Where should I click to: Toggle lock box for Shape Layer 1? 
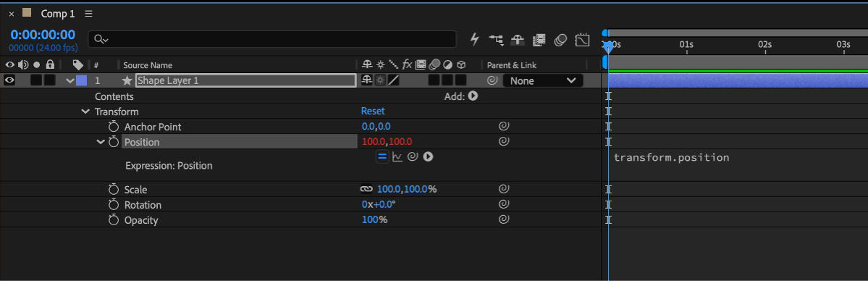(50, 80)
